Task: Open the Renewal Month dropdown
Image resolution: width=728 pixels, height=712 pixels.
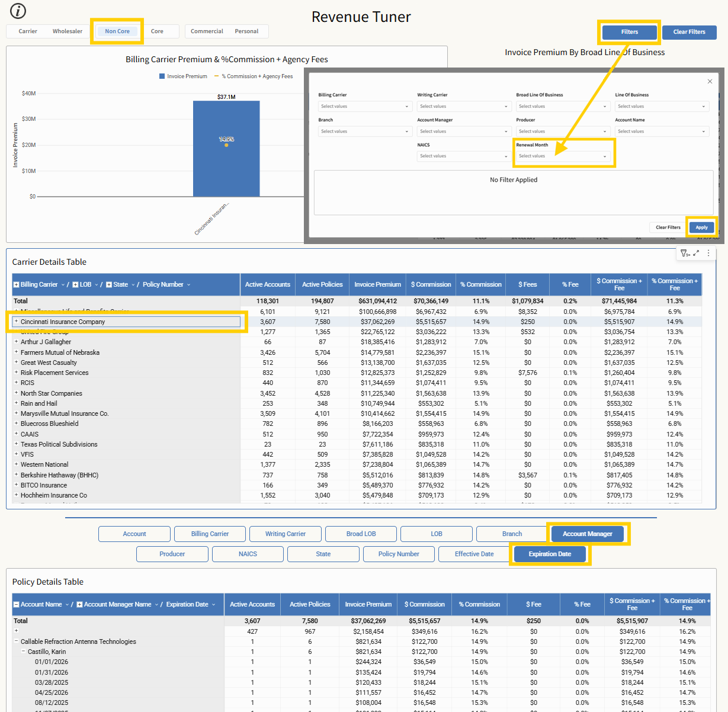Action: click(563, 156)
